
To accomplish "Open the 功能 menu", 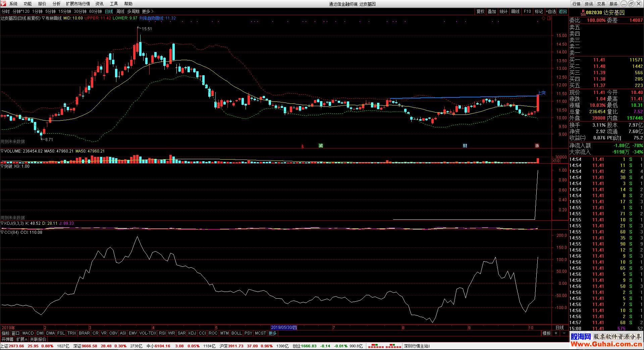I will [x=28, y=4].
